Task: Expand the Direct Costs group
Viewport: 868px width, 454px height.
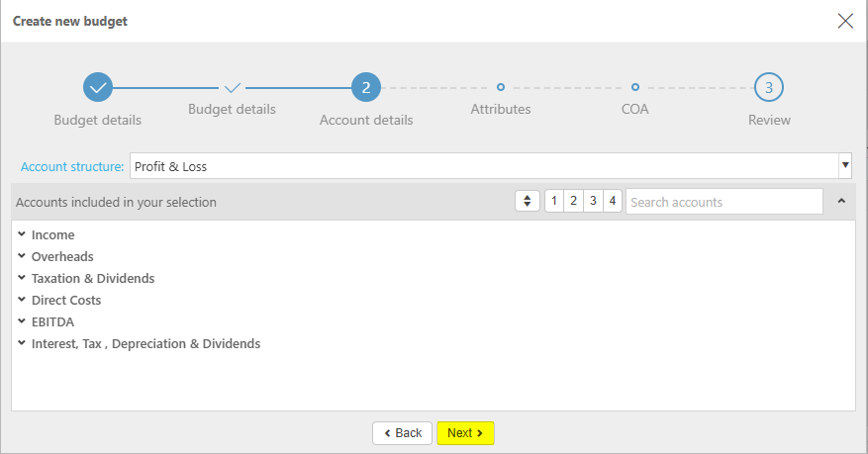Action: (22, 300)
